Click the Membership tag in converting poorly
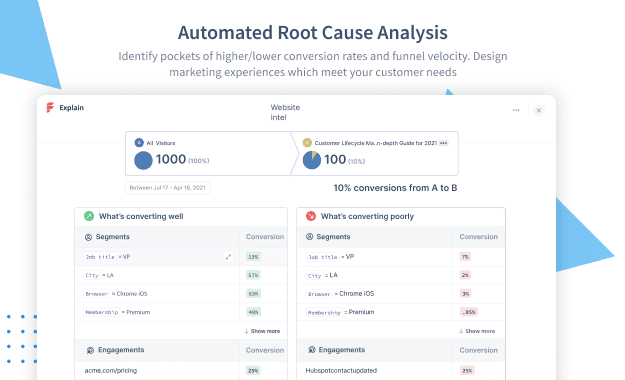Image resolution: width=625 pixels, height=380 pixels. tap(324, 313)
